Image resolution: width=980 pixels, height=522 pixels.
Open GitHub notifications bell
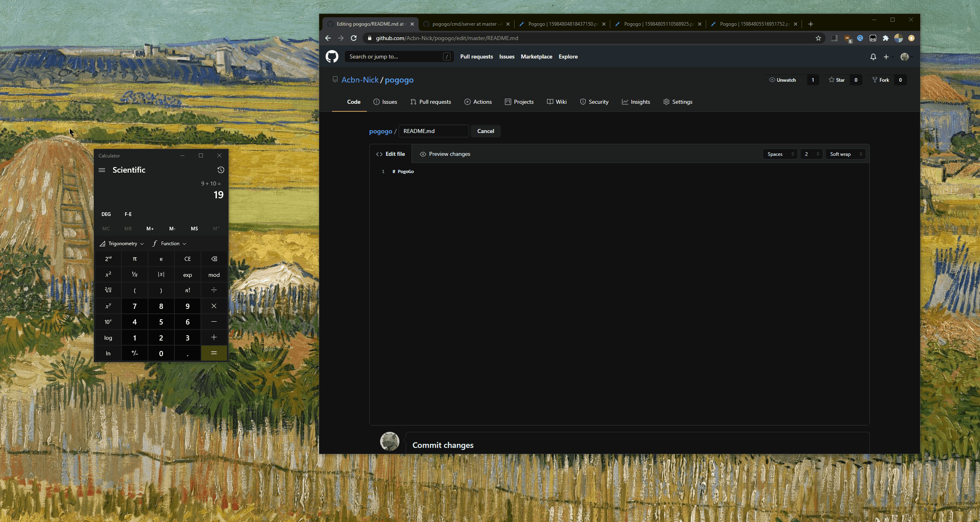873,57
